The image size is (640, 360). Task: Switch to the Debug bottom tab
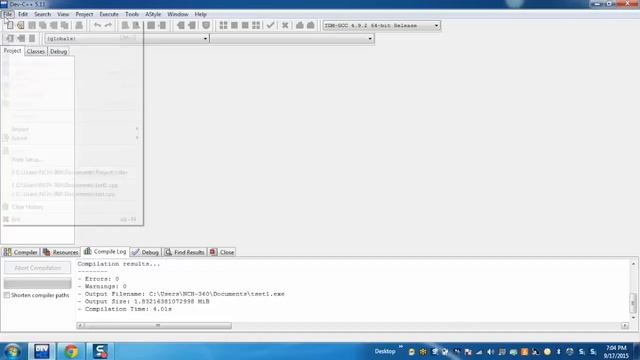(x=146, y=252)
